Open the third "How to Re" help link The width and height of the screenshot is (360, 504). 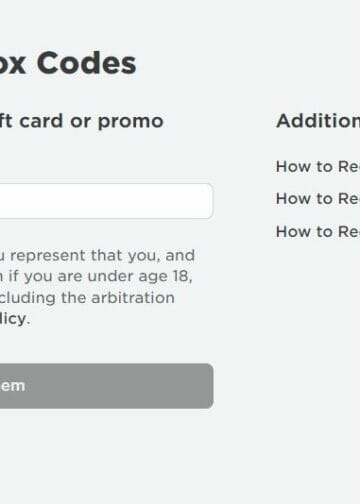[x=318, y=231]
